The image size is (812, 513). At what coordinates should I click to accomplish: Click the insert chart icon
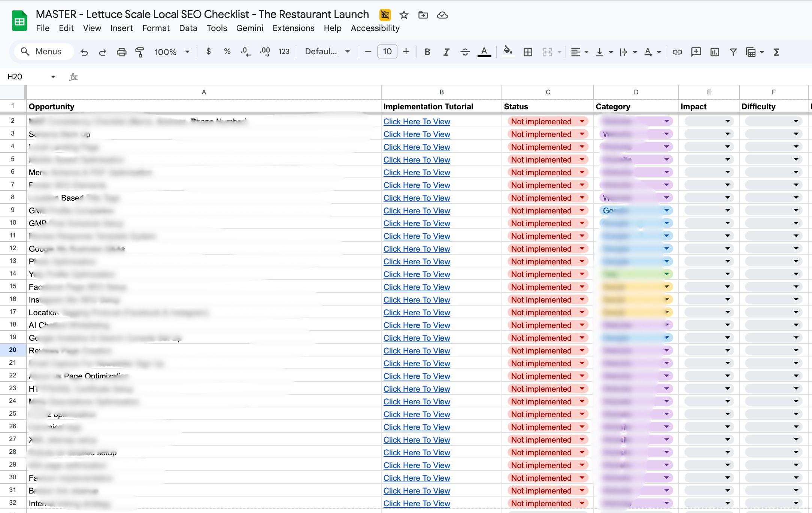pos(714,52)
